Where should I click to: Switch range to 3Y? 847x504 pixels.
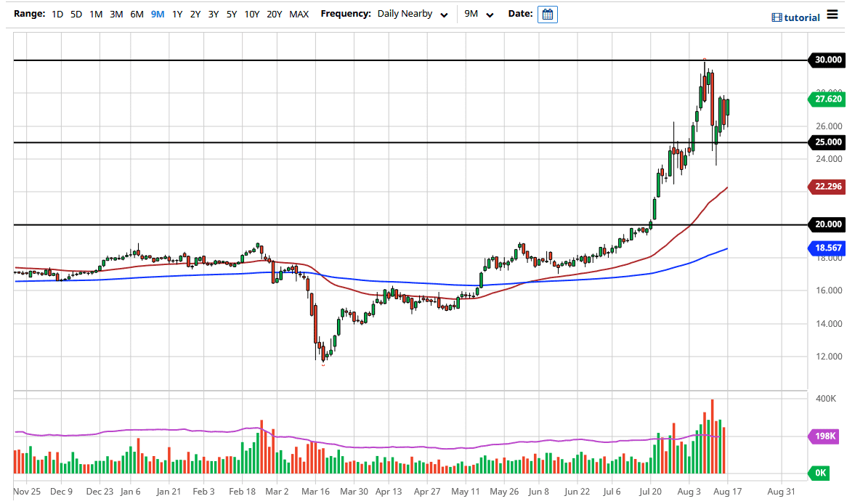tap(214, 14)
